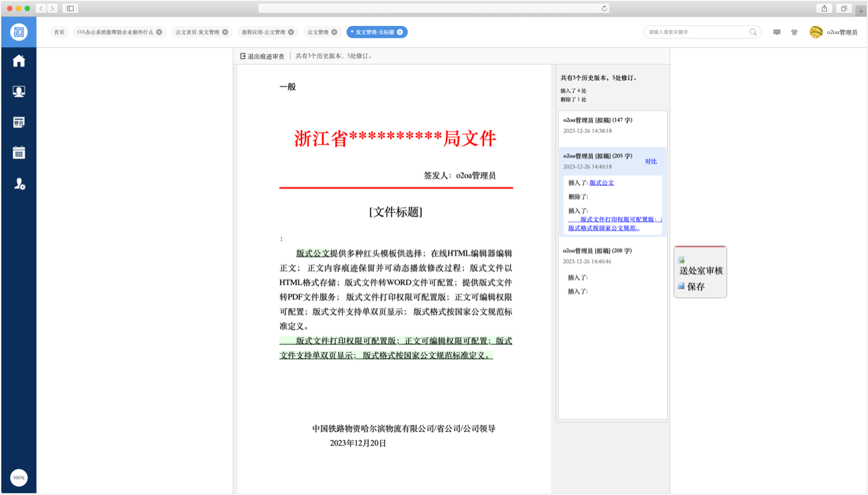Close the OA办公系统能帮助企业做些什么 tab
Image resolution: width=868 pixels, height=495 pixels.
pyautogui.click(x=159, y=32)
